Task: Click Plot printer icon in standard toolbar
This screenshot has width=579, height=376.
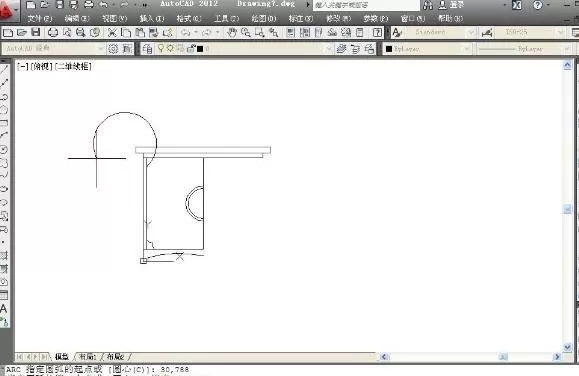Action: coord(53,33)
